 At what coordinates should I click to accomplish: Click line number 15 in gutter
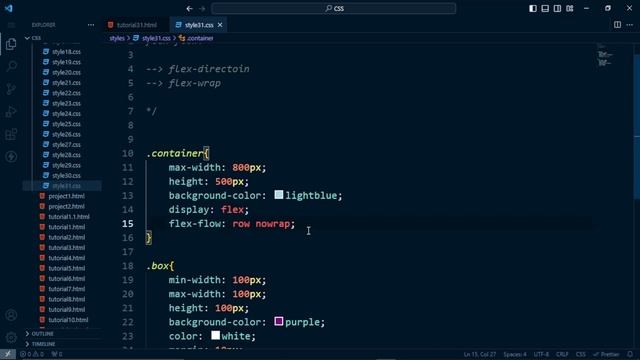[x=128, y=224]
